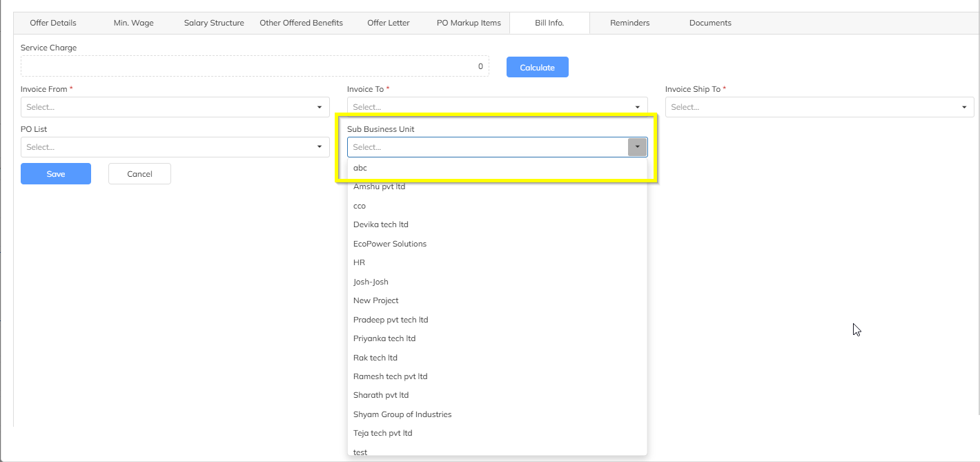980x462 pixels.
Task: Click the Calculate button
Action: (x=537, y=67)
